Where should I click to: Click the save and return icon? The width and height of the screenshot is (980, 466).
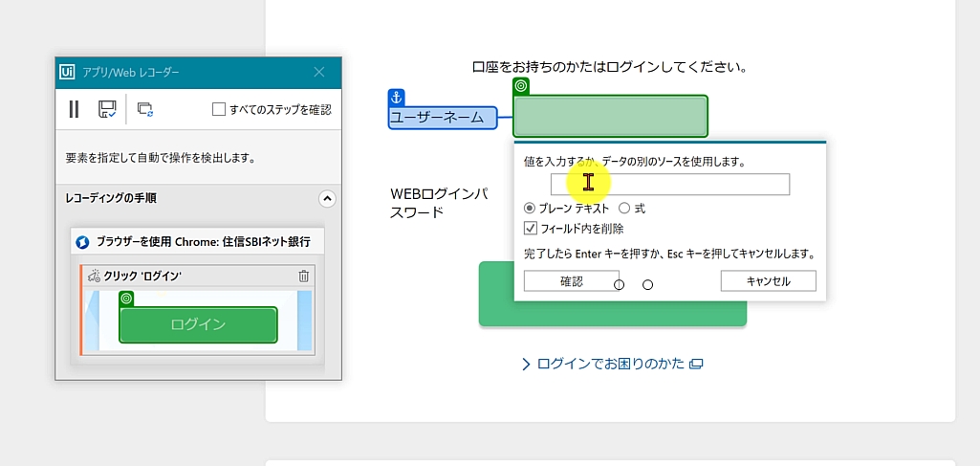click(x=107, y=109)
